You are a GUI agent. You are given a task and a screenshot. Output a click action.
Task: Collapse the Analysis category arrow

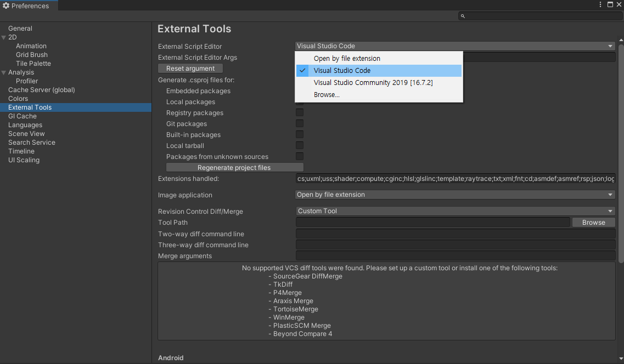tap(4, 72)
